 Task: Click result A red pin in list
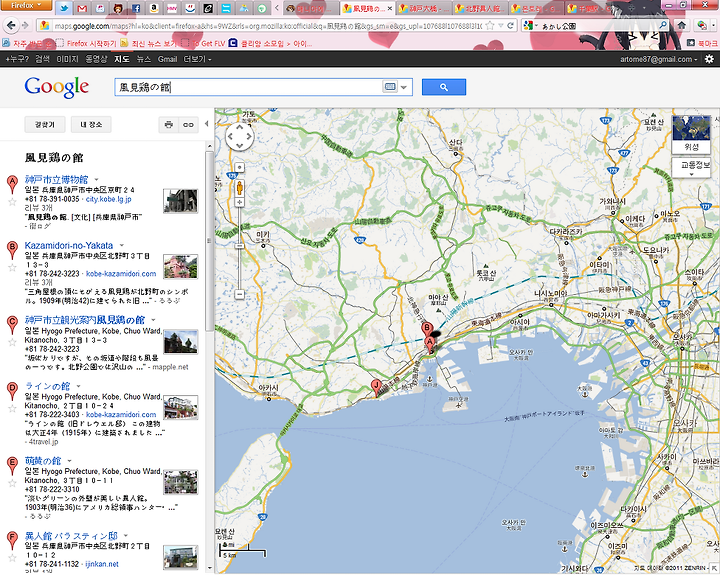click(x=12, y=184)
